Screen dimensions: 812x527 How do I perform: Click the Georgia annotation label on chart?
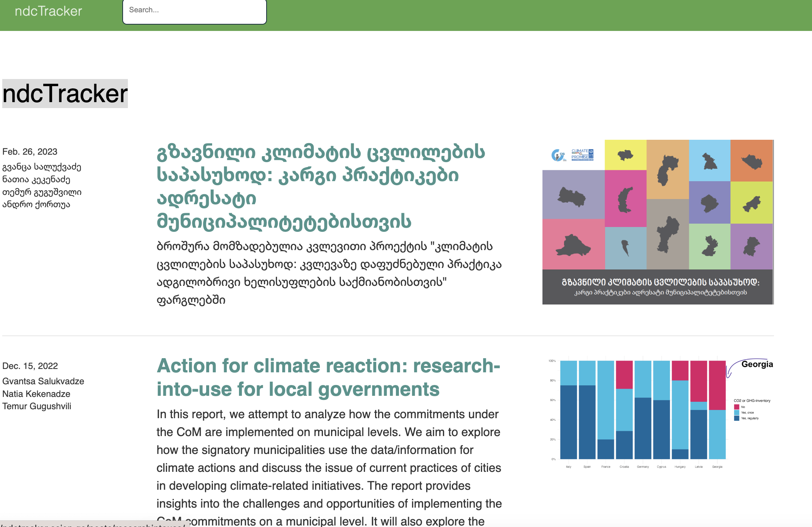757,364
